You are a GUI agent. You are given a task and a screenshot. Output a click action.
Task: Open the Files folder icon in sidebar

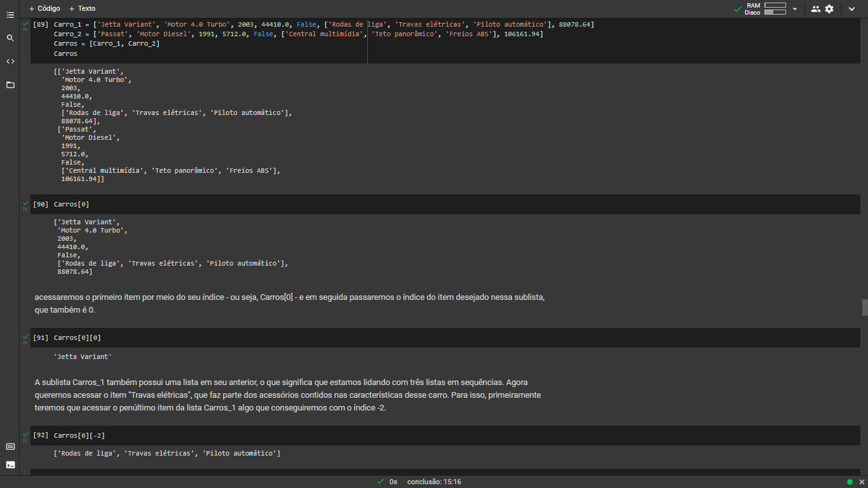coord(10,85)
